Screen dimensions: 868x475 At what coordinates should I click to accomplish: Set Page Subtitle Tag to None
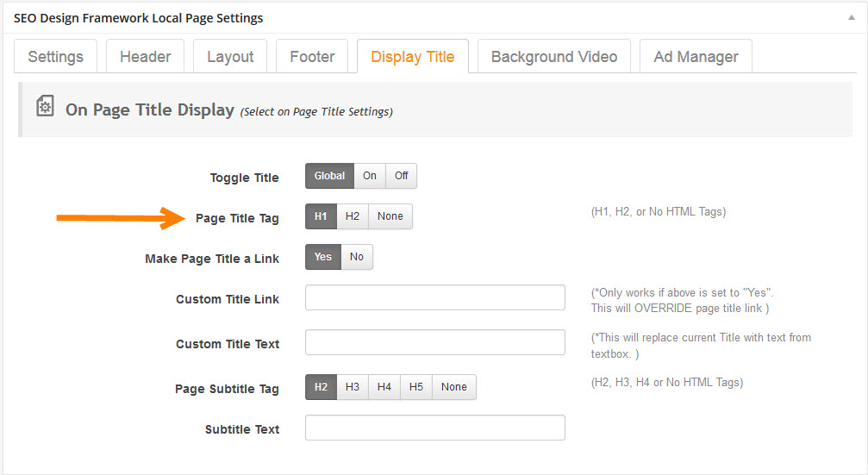point(454,387)
